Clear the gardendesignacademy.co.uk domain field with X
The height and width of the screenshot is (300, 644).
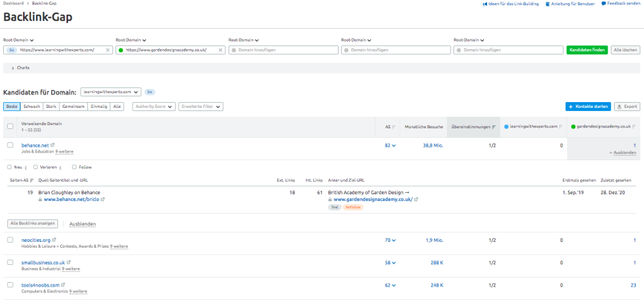pos(220,50)
